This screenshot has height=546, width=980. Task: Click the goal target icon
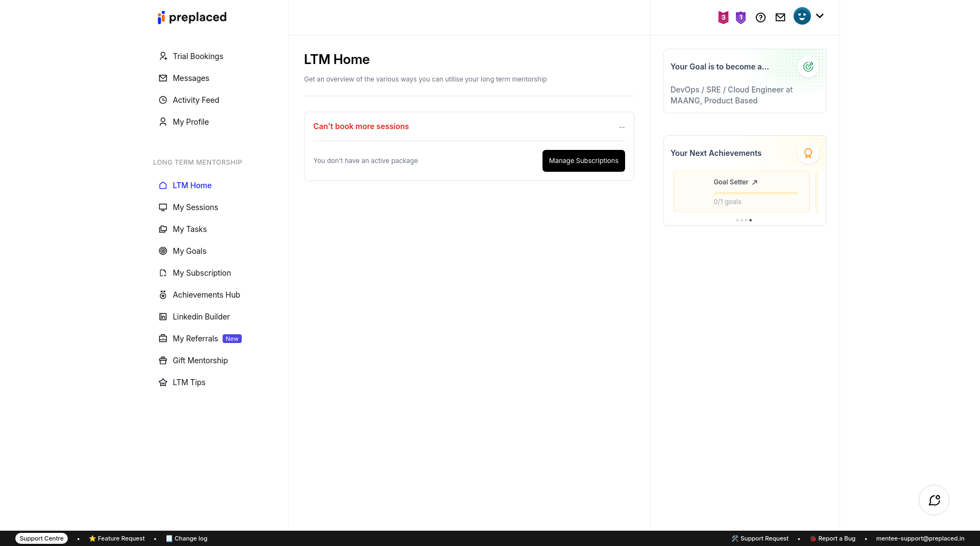click(808, 67)
